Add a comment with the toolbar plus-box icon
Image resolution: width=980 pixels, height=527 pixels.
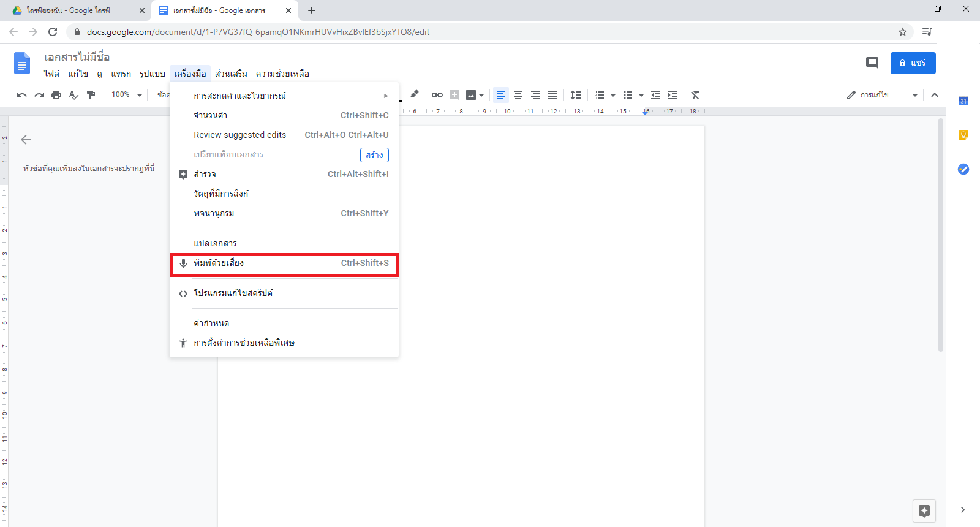(454, 95)
